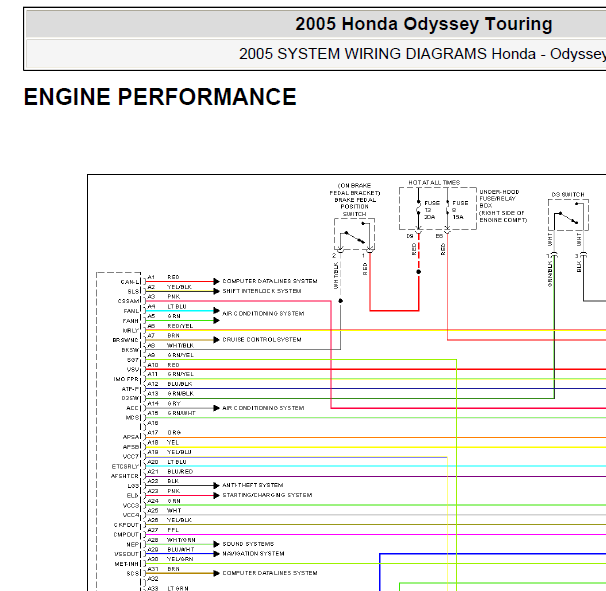Select the "FUSE 9 15A" label
The width and height of the screenshot is (606, 591).
point(460,210)
